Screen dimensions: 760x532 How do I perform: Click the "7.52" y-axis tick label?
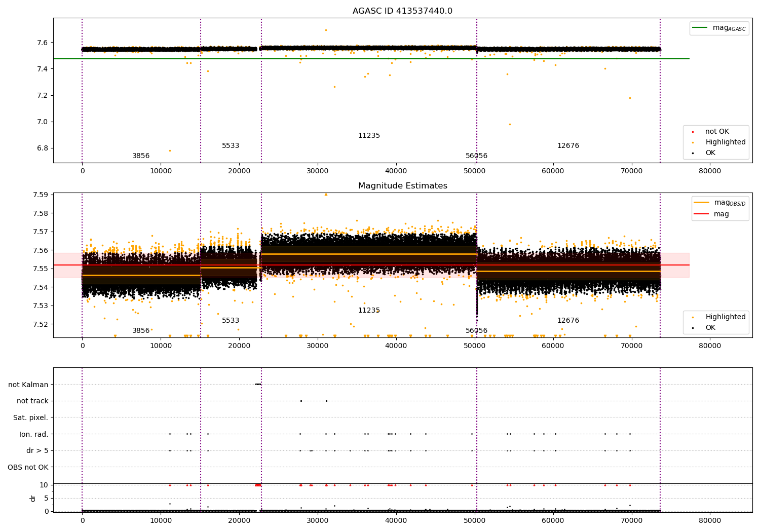(41, 324)
